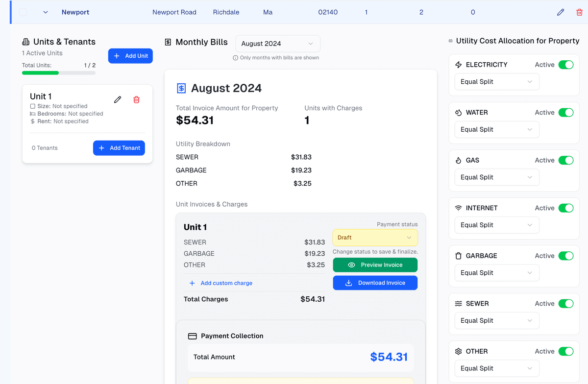The height and width of the screenshot is (384, 588).
Task: Click the building icon beside Units & Tenants
Action: [x=26, y=42]
